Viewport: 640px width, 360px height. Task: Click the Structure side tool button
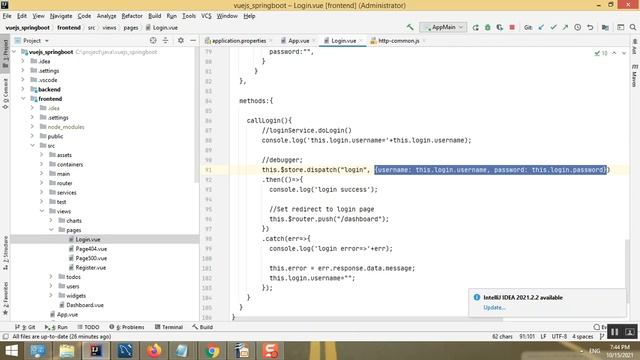tap(5, 253)
